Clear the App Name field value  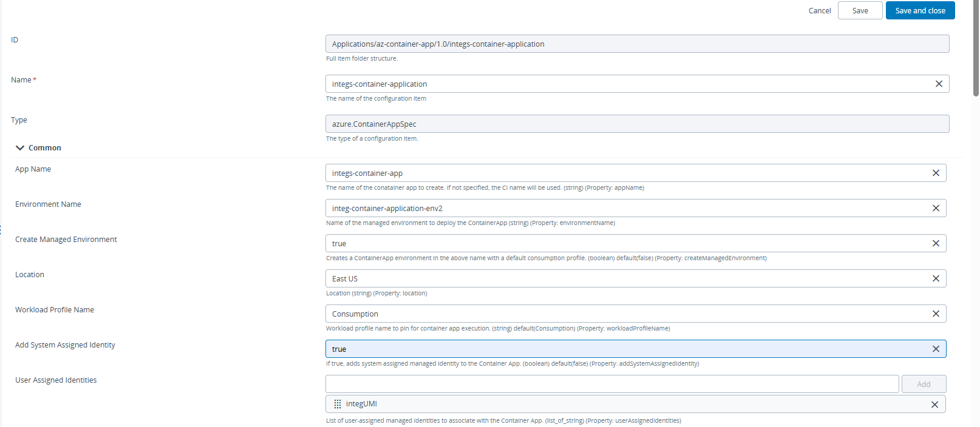point(936,173)
